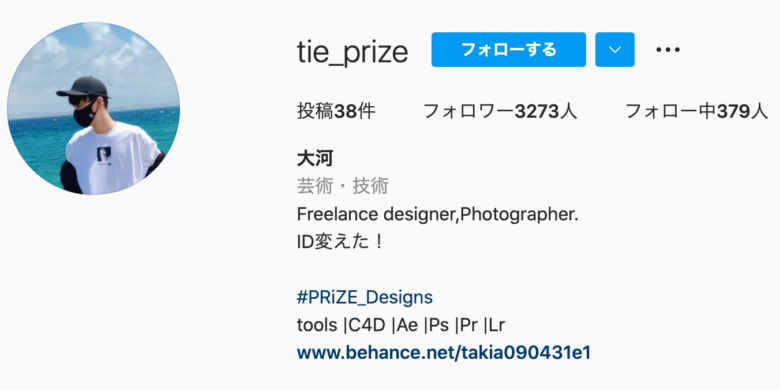Click the ID変えた！ bio text
This screenshot has height=390, width=780.
[x=340, y=243]
